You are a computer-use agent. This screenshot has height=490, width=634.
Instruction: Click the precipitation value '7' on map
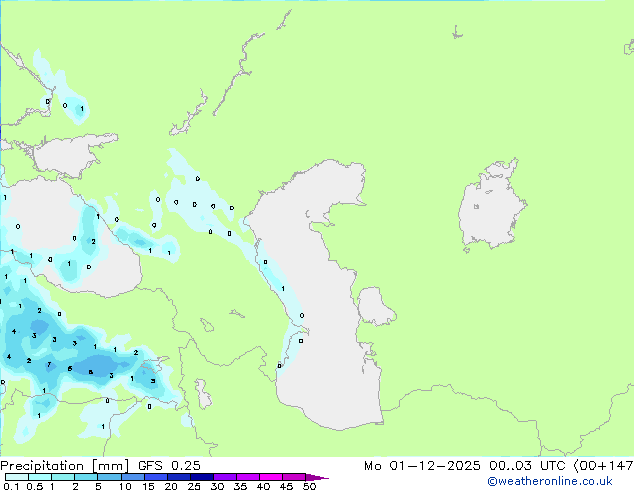49,365
